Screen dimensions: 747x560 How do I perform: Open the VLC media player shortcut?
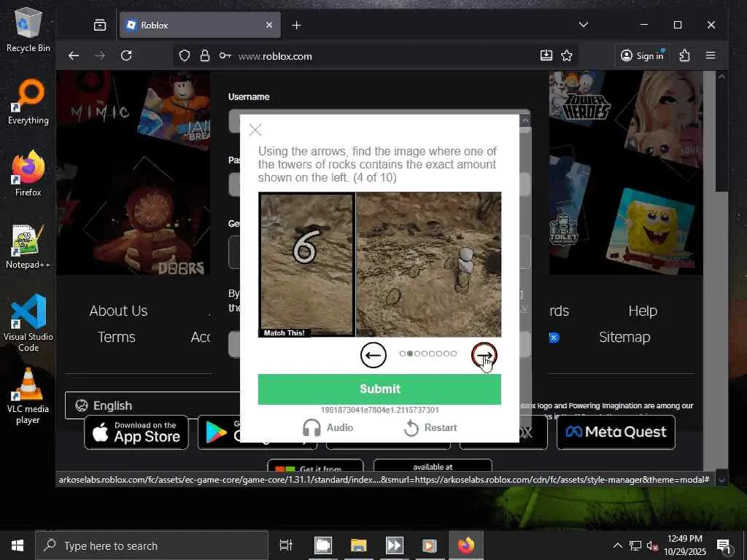coord(28,396)
